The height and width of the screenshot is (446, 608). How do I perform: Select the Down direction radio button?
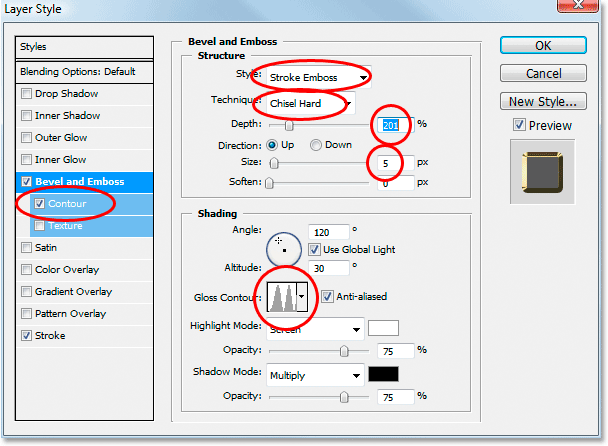[316, 144]
